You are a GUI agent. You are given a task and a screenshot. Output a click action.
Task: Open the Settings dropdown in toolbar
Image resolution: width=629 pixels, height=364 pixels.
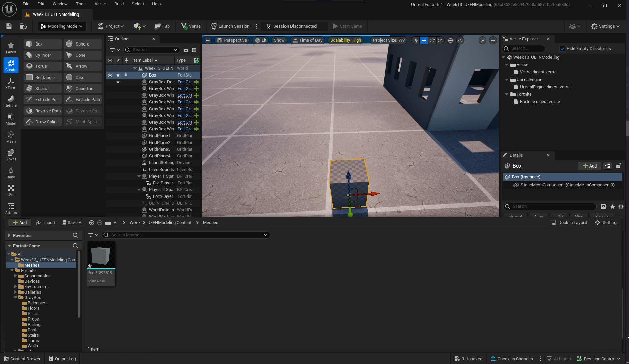coord(605,26)
